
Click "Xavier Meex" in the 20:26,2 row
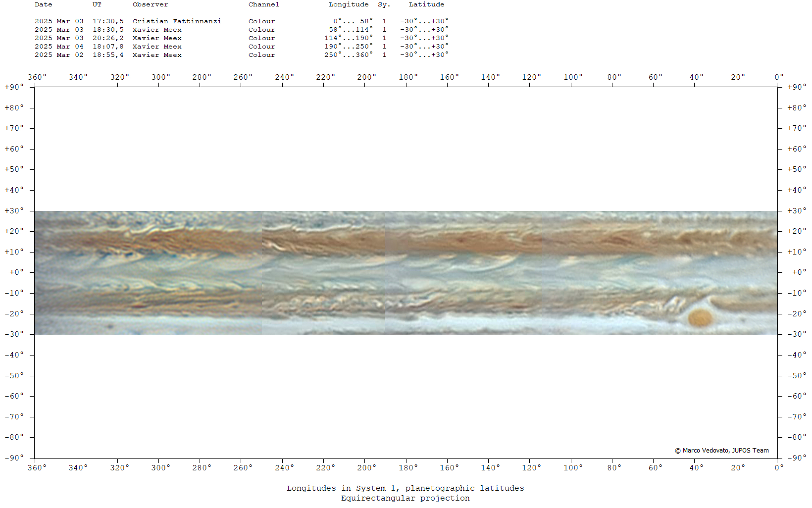tap(157, 38)
